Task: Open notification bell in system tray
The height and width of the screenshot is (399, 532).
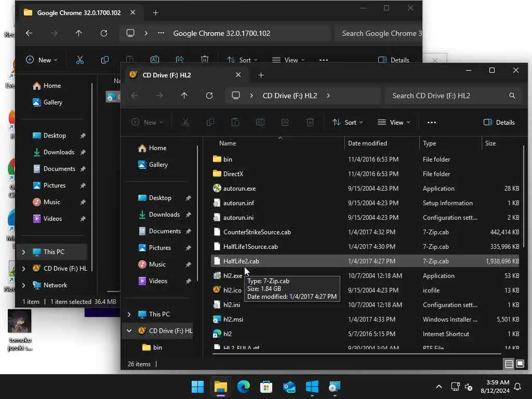Action: pyautogui.click(x=518, y=387)
